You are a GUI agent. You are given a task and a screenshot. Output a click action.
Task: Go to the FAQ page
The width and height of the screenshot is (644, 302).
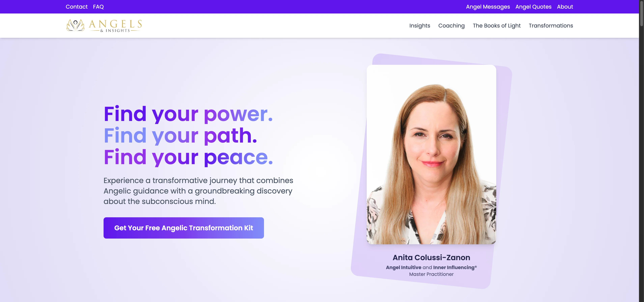point(98,7)
